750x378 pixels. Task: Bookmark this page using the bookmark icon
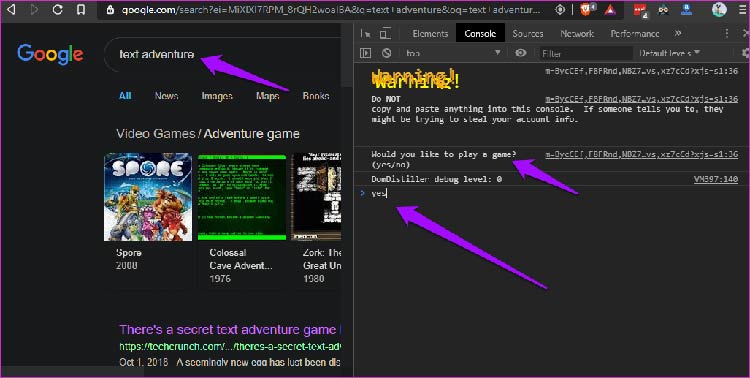pyautogui.click(x=81, y=9)
